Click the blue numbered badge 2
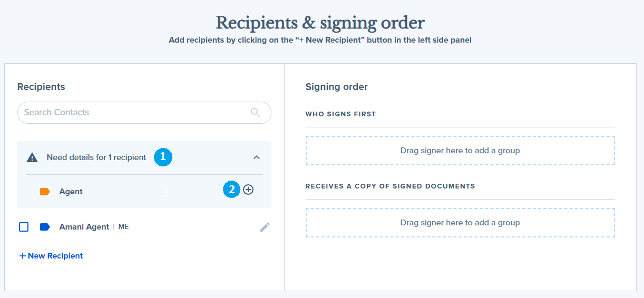This screenshot has width=644, height=298. pos(232,190)
